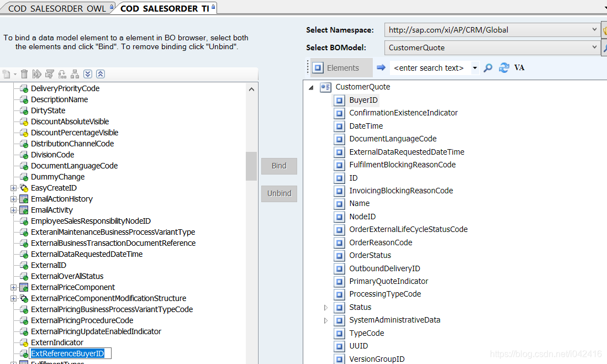The height and width of the screenshot is (364, 607).
Task: Click the enter search text field
Action: tap(430, 68)
